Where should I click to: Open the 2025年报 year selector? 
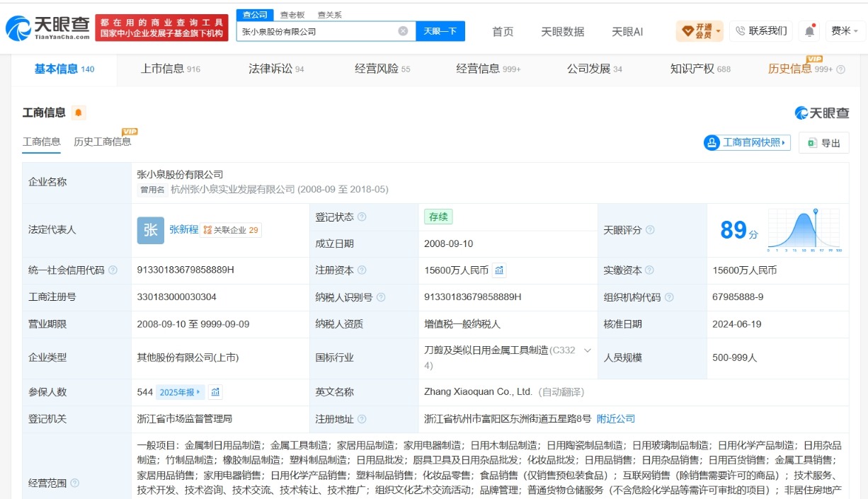coord(181,392)
